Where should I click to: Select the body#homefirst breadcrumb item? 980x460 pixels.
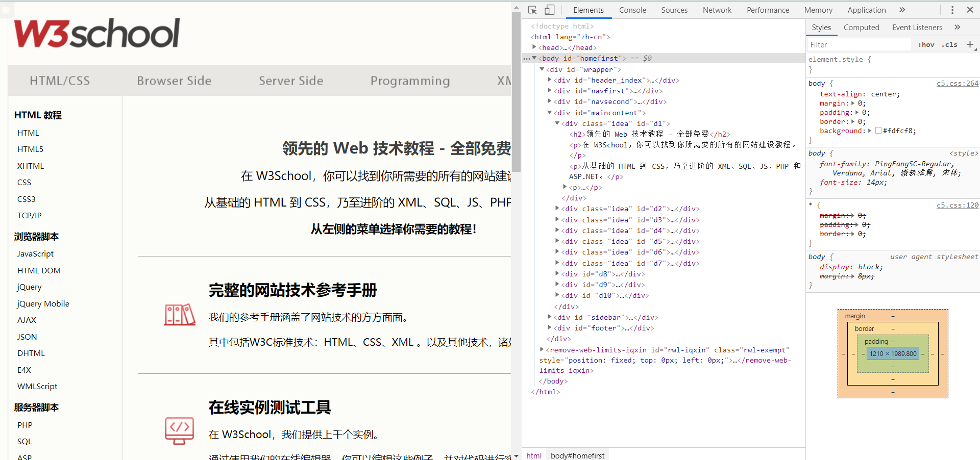point(577,455)
